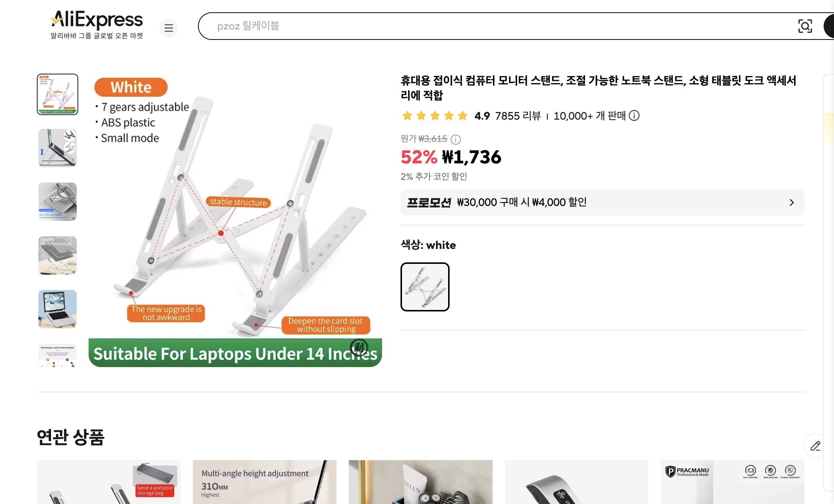834x504 pixels.
Task: Open the hamburger menu beside the logo
Action: 169,28
